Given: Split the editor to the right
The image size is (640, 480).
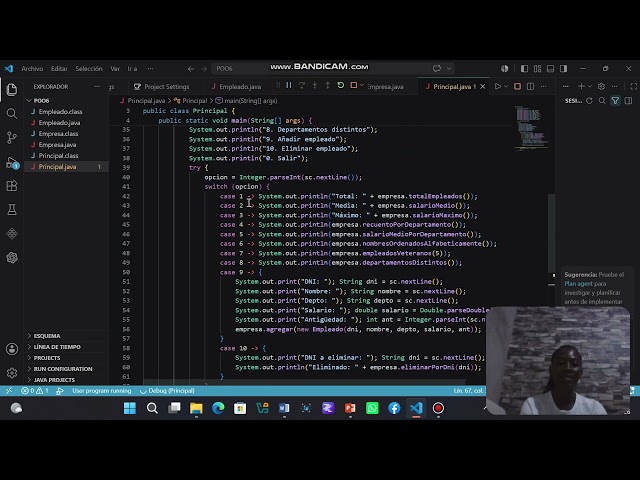Looking at the screenshot, I should click(530, 87).
